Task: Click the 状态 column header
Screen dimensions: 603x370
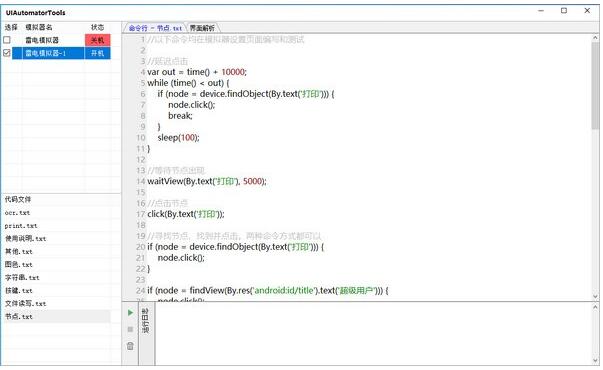Action: [98, 27]
